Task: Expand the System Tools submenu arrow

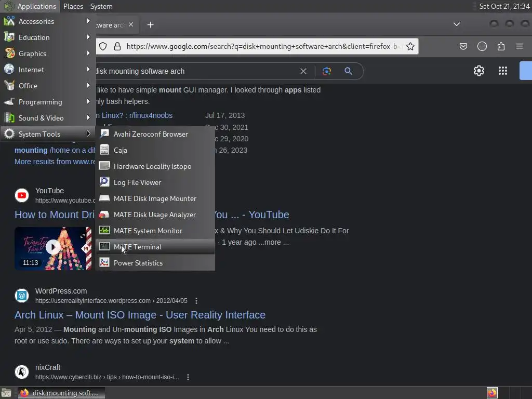Action: [88, 134]
